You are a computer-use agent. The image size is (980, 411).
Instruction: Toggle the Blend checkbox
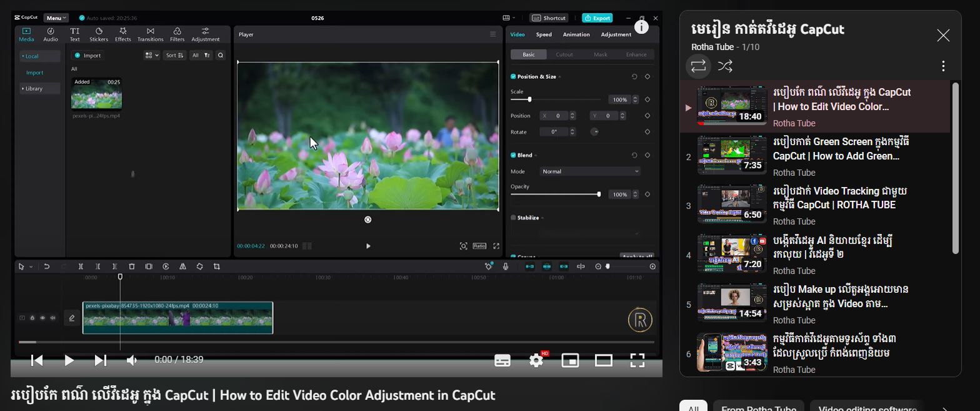513,155
